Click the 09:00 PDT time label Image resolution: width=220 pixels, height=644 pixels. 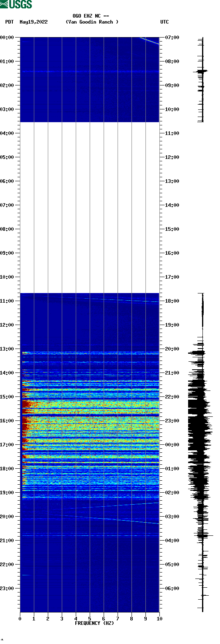coord(7,253)
